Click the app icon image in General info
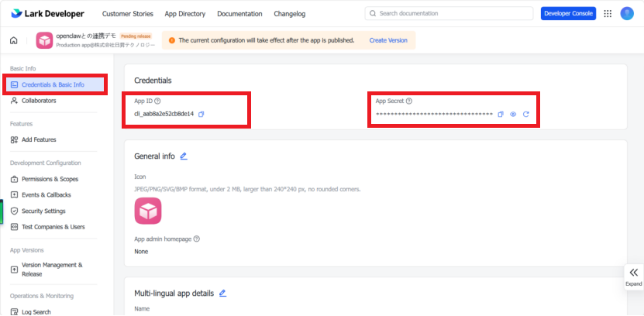Screen dimensions: 644x316 [x=148, y=211]
